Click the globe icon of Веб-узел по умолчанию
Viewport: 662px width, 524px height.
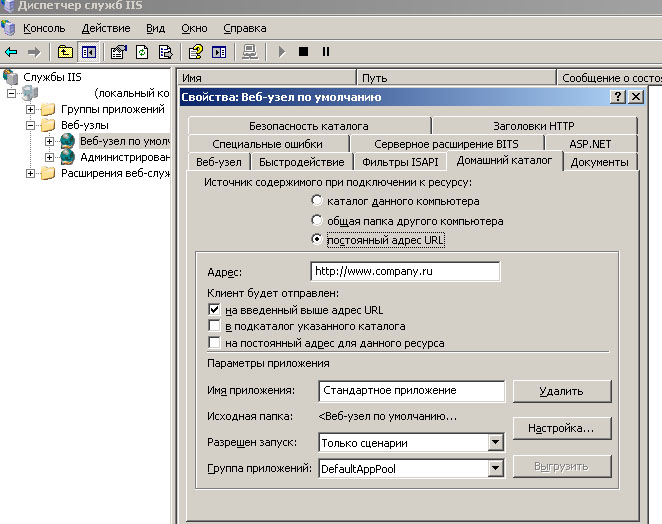click(x=68, y=141)
